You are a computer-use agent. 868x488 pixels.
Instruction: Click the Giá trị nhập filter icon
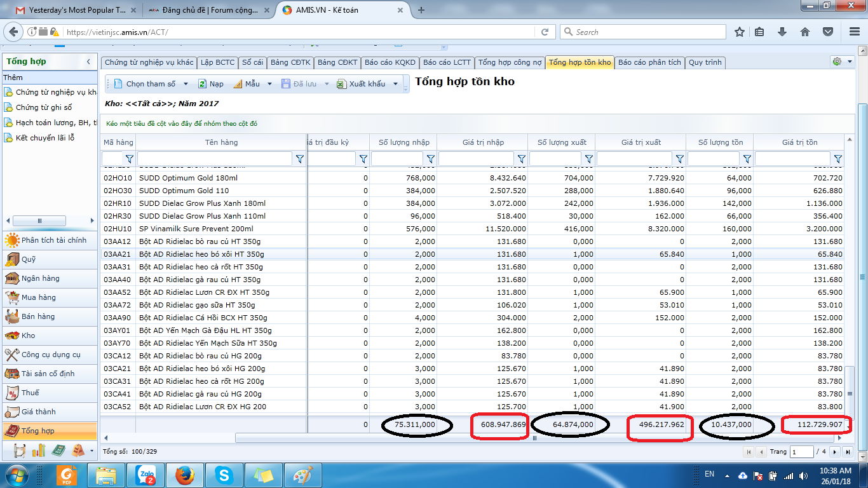pos(521,159)
